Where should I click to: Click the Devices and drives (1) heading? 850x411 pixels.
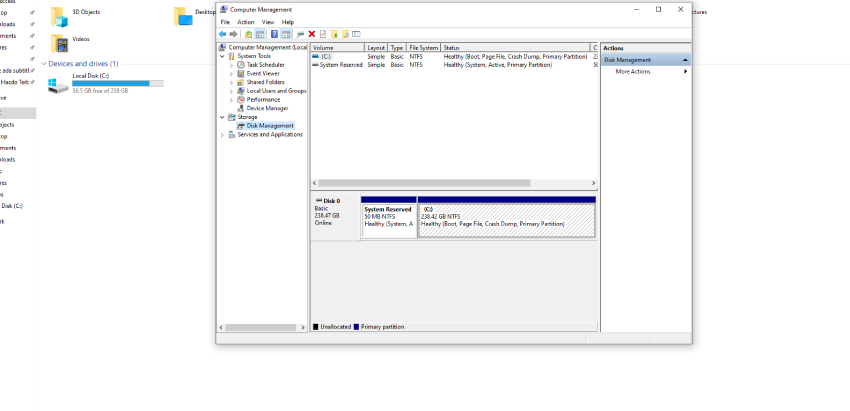point(83,64)
